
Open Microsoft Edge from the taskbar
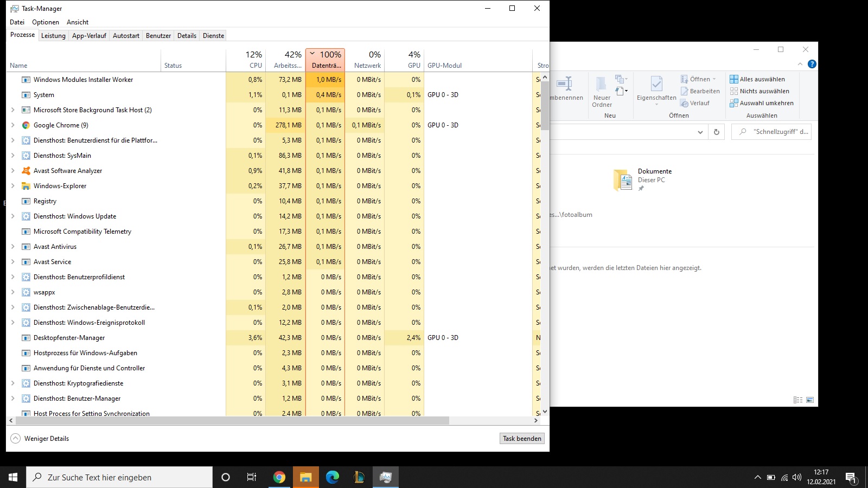333,477
